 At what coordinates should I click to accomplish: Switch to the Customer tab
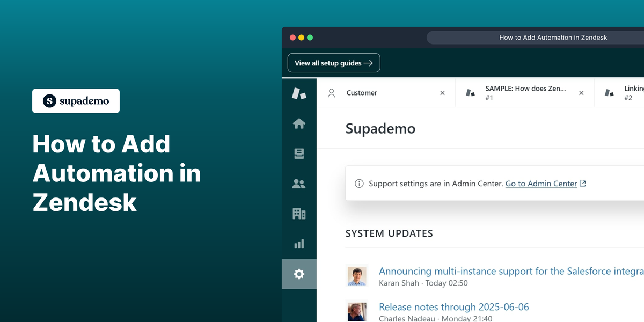(386, 93)
